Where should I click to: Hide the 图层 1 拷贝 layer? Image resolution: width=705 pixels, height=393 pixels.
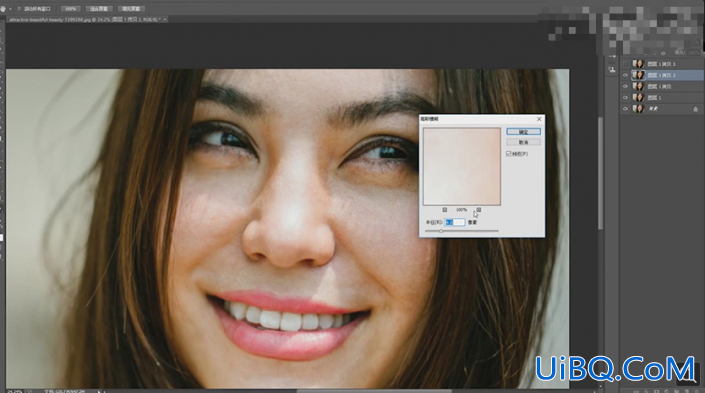625,86
